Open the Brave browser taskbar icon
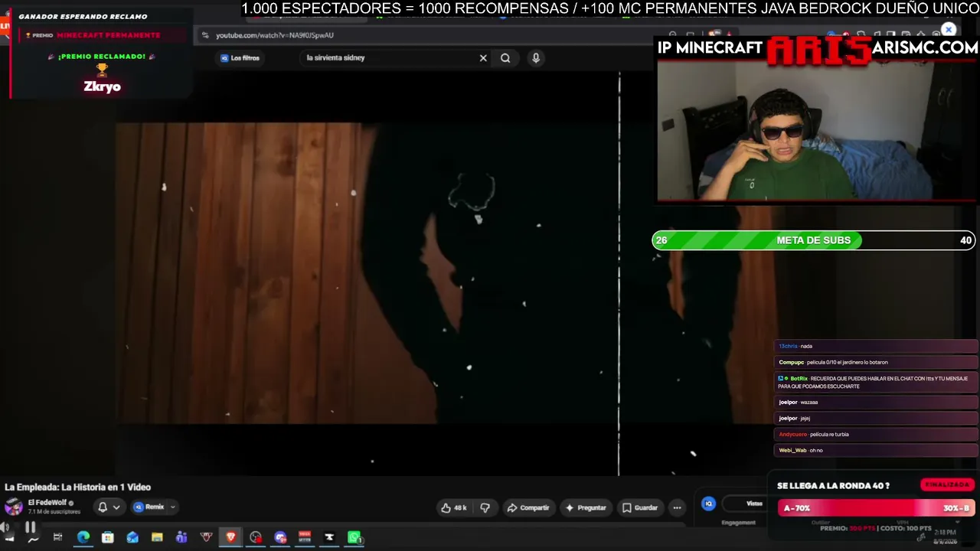Viewport: 980px width, 551px height. point(230,537)
